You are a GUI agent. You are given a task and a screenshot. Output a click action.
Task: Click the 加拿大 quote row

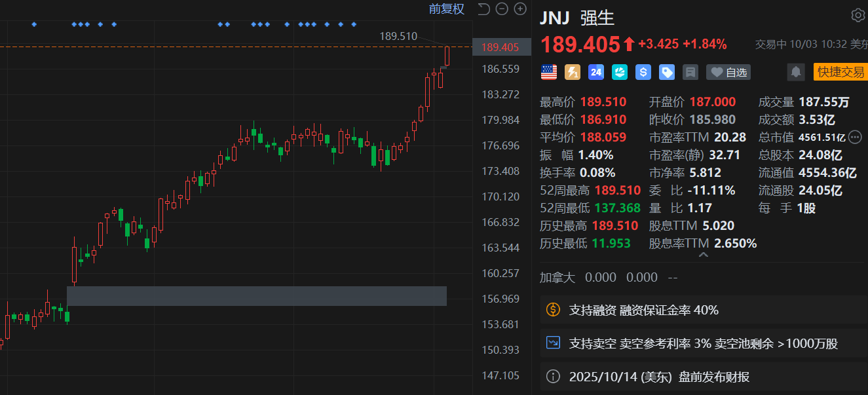coord(704,277)
